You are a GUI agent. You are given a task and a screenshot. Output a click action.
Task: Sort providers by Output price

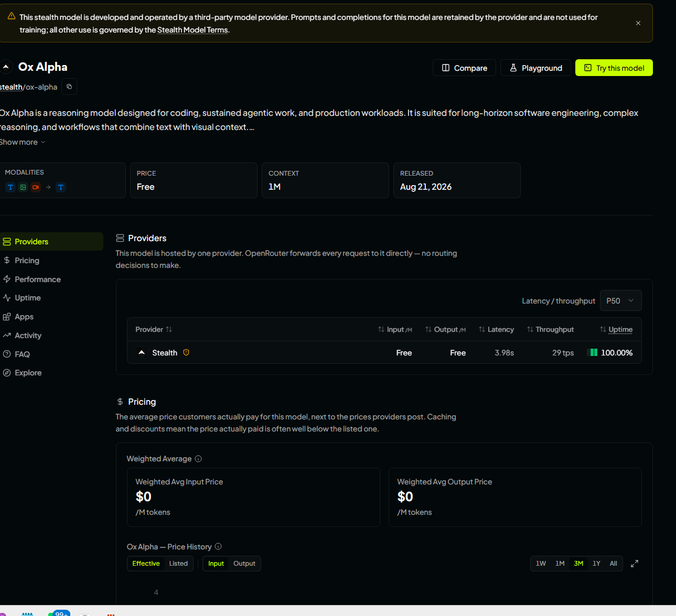[x=445, y=329]
